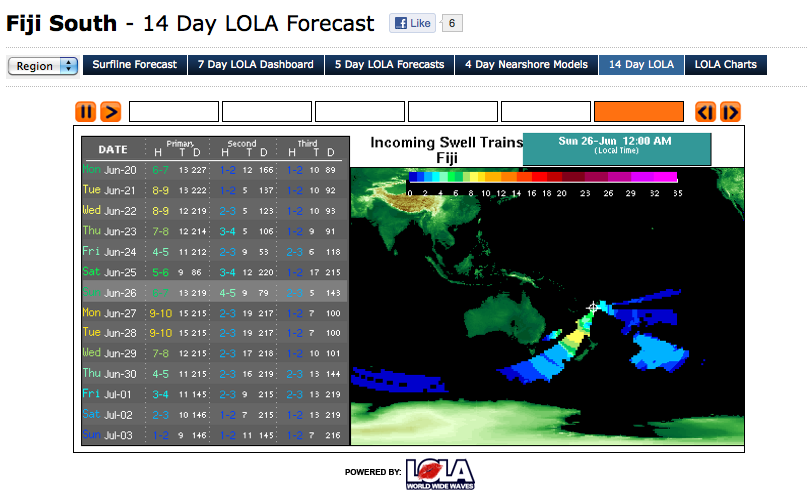Select the highlighted orange timeline frame box
Viewport: 807px width, 500px height.
[639, 112]
